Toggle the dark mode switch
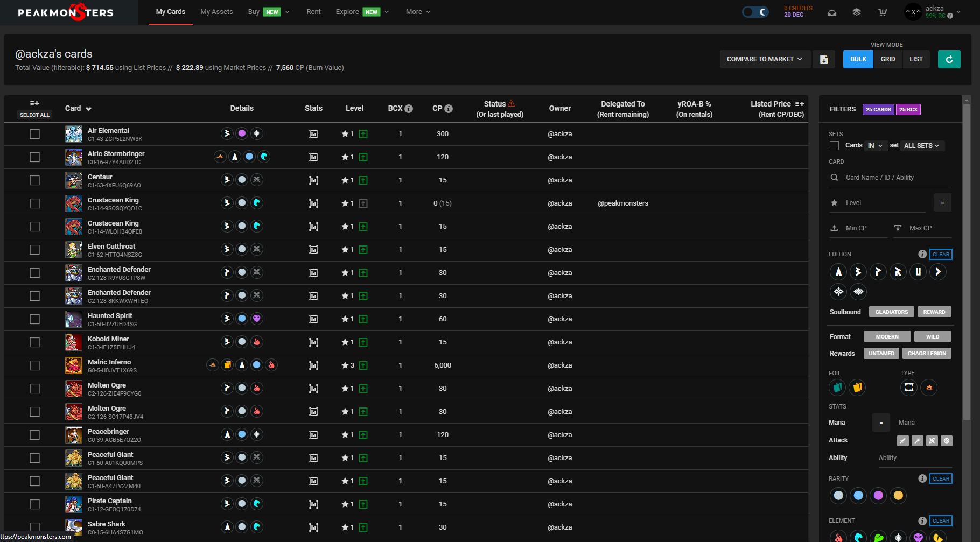980x542 pixels. pyautogui.click(x=755, y=12)
